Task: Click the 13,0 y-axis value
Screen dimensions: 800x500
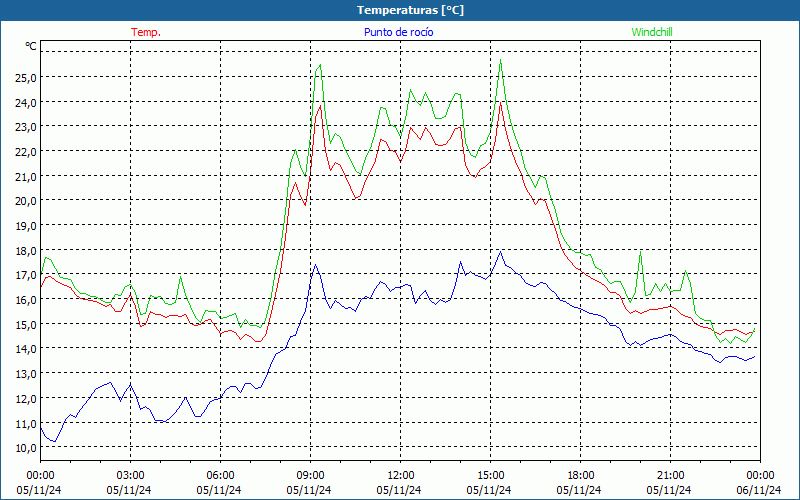Action: [x=26, y=373]
